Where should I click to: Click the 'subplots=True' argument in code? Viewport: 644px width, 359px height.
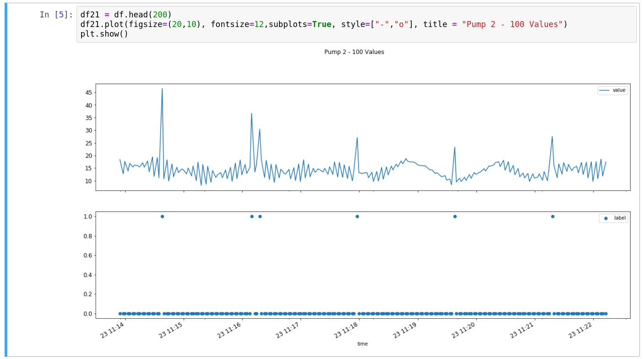coord(300,24)
